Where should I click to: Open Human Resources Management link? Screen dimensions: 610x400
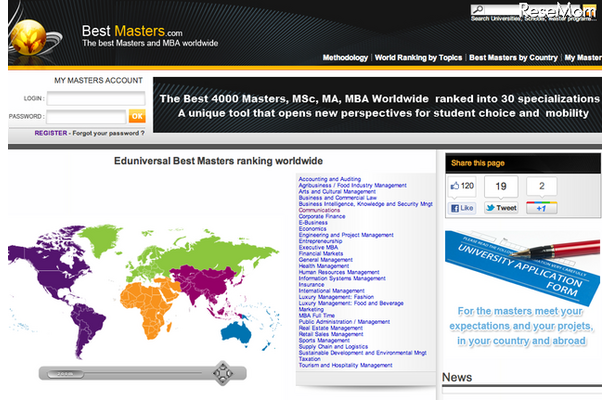(338, 272)
